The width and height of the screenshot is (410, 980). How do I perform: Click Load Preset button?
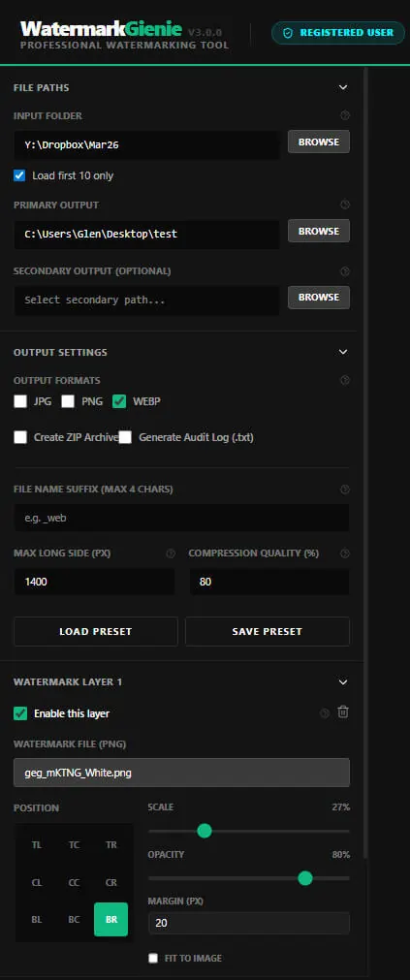(x=96, y=631)
